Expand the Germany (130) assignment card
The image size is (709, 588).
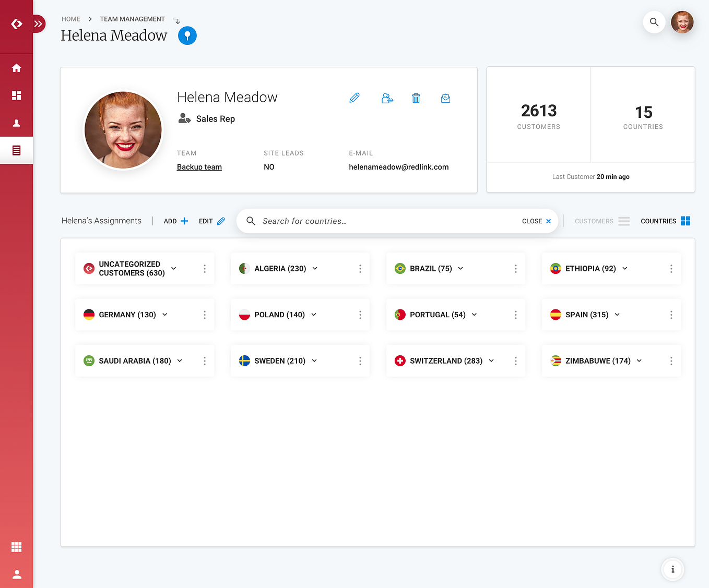164,315
